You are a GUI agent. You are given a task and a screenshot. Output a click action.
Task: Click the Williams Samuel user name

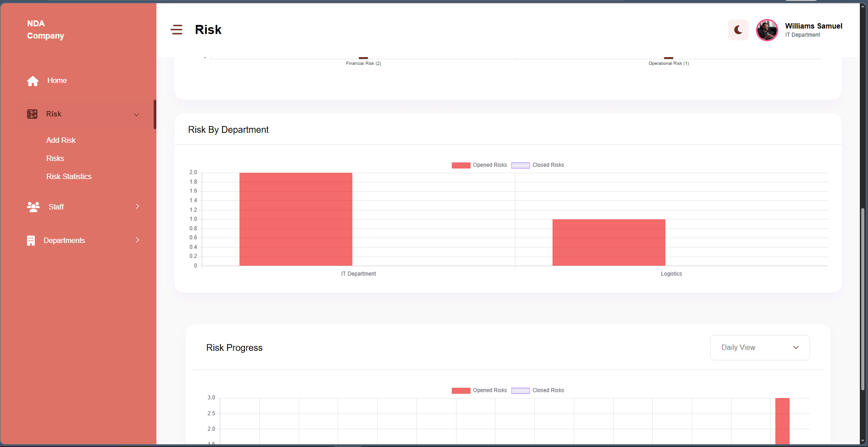[x=814, y=26]
